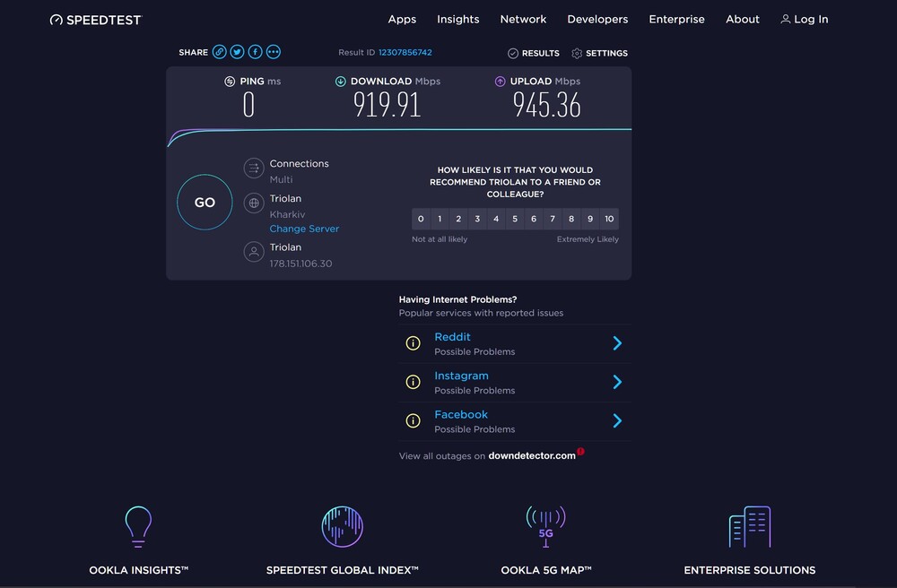Click the Speedtest Global Index globe

point(342,527)
